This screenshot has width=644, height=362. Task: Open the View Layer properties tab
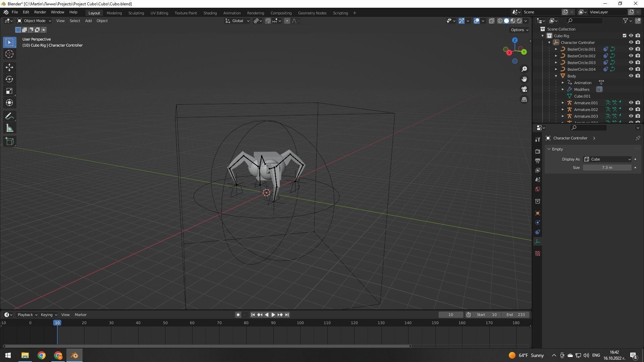(538, 170)
